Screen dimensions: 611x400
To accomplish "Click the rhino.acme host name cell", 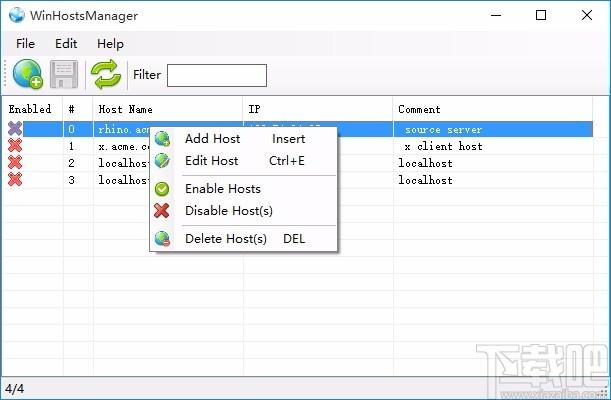I will tap(124, 129).
